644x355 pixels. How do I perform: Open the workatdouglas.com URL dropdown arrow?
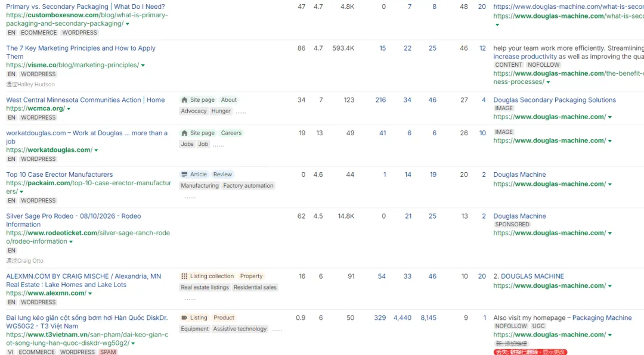coord(96,151)
